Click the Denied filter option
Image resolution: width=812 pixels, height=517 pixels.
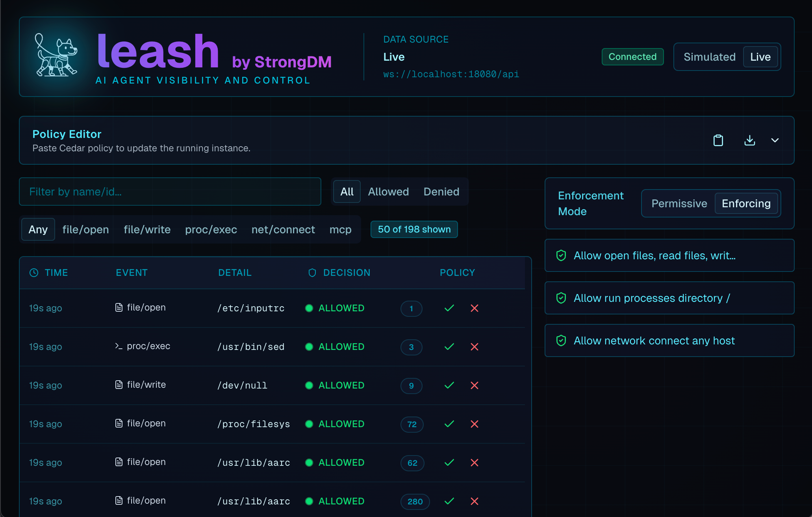[x=441, y=192]
